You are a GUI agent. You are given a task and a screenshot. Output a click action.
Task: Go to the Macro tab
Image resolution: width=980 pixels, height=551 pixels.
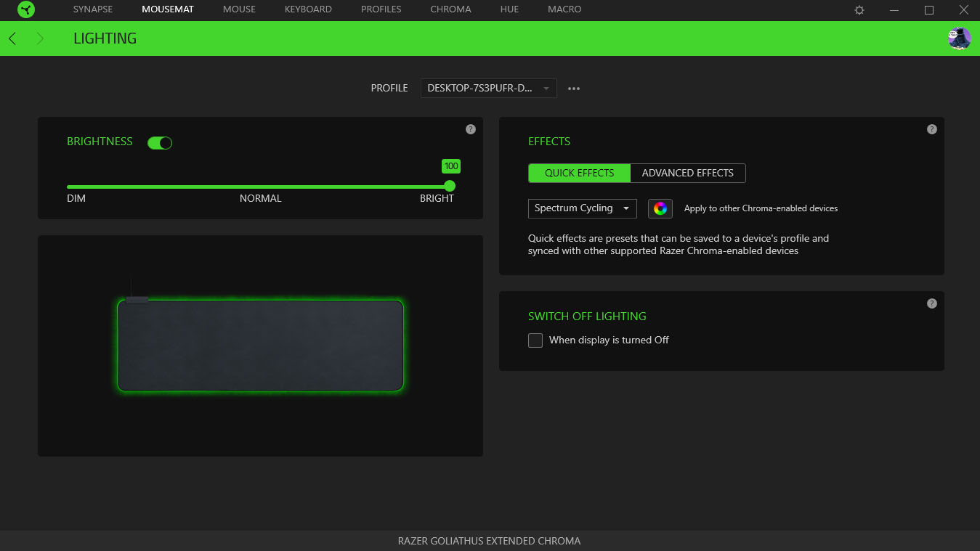point(564,9)
